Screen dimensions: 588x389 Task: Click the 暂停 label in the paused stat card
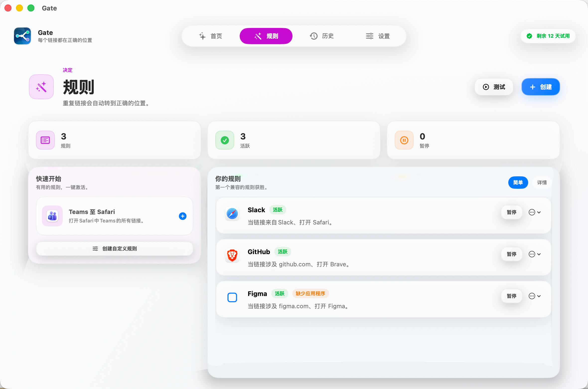tap(424, 146)
